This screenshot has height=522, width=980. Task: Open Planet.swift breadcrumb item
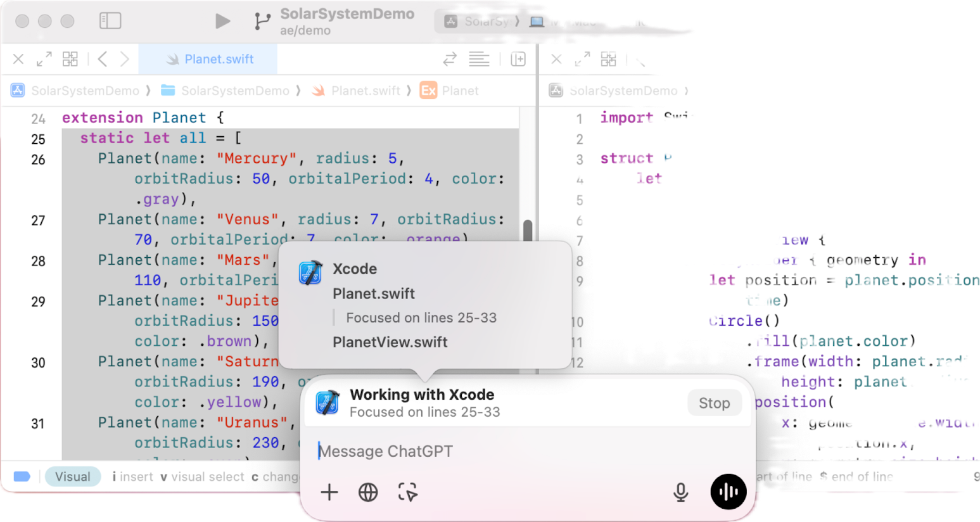click(x=356, y=91)
